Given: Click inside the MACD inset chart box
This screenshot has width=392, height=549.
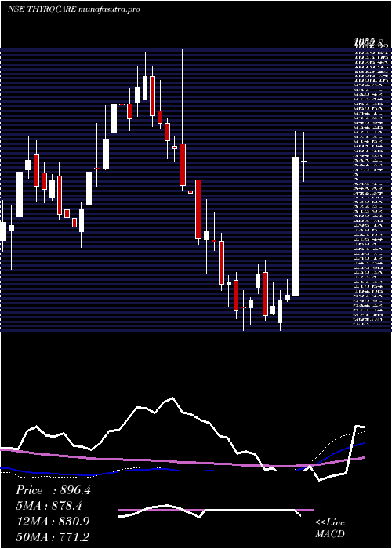Looking at the screenshot, I should (216, 510).
